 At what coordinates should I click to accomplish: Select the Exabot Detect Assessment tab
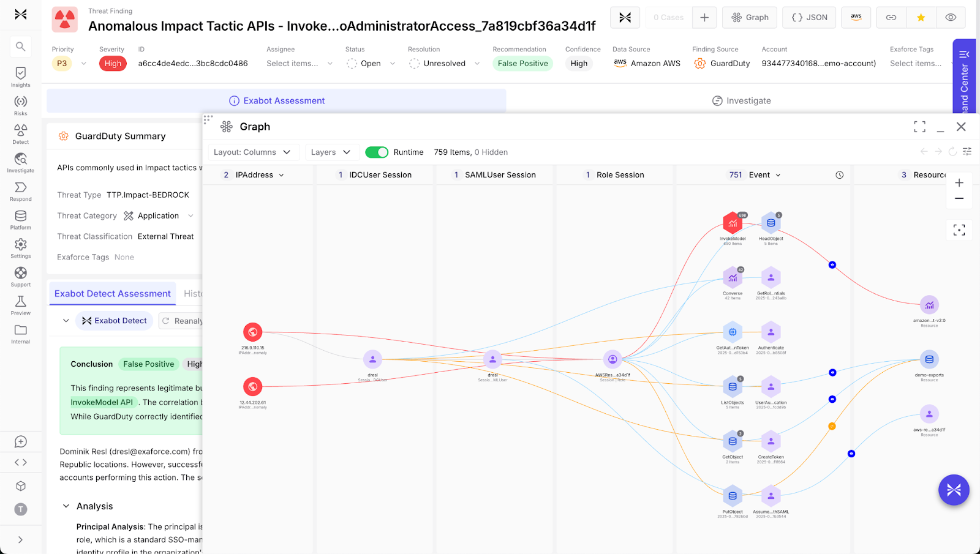pos(113,294)
